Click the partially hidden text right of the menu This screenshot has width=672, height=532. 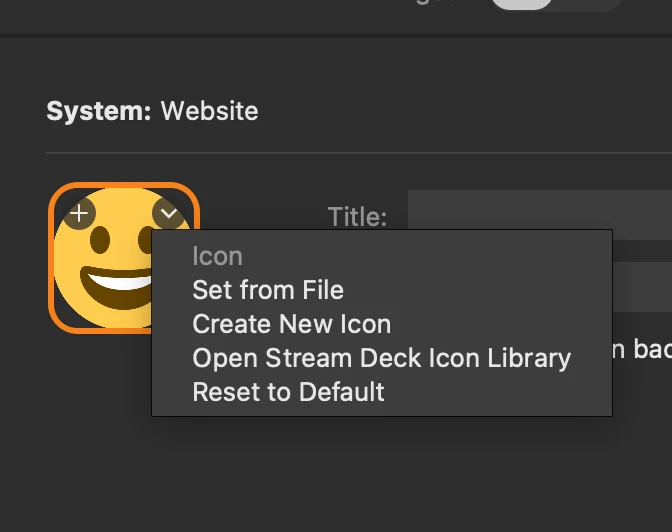(x=641, y=350)
